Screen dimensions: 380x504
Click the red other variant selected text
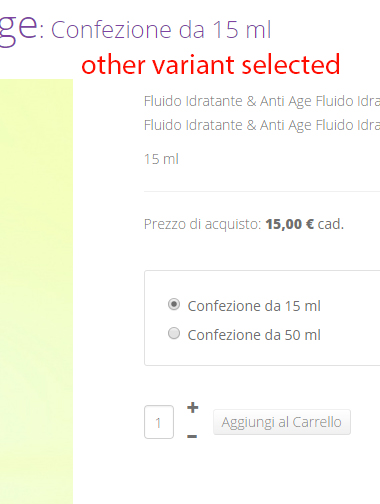(x=211, y=65)
